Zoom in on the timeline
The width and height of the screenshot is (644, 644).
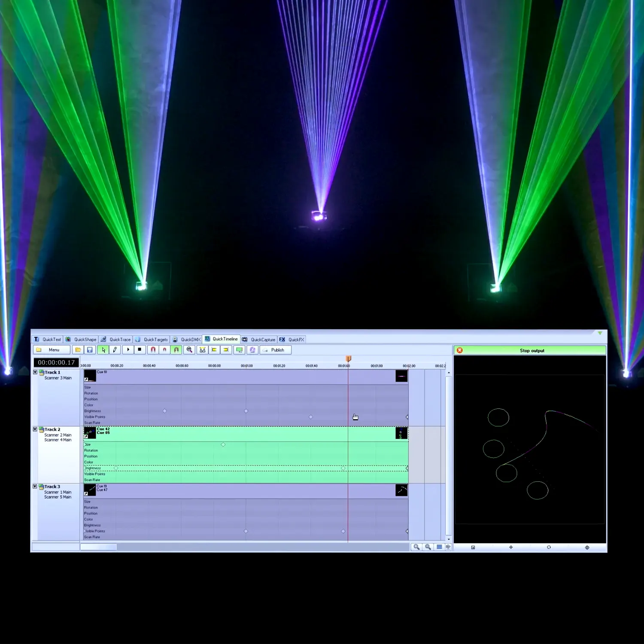pos(416,547)
